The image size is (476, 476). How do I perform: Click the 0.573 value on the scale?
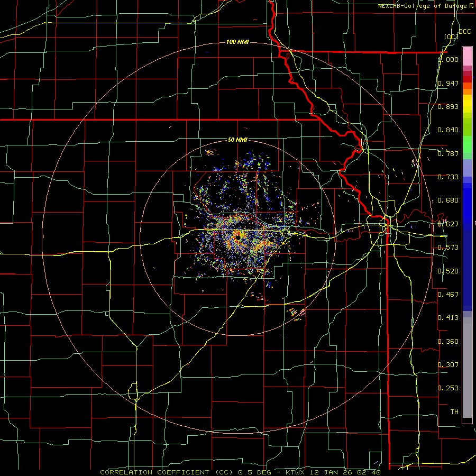tap(448, 248)
